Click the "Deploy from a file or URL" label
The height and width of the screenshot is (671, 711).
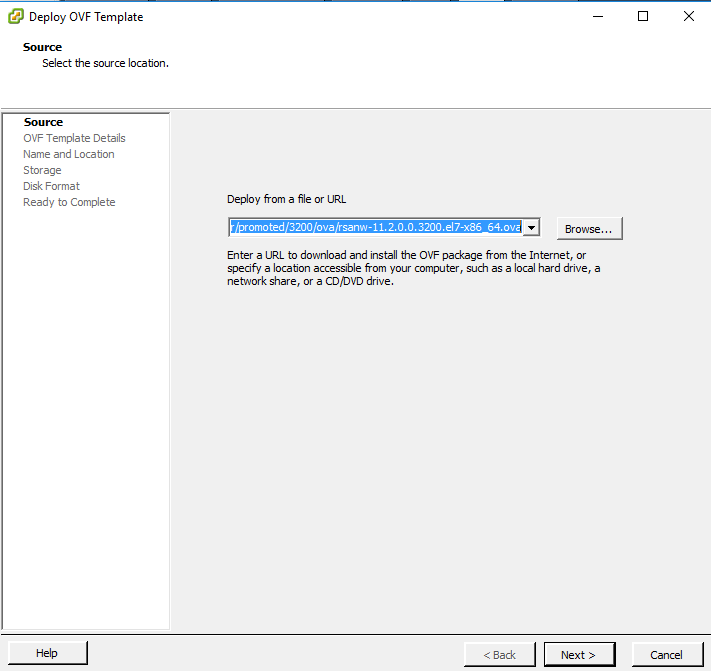[287, 199]
